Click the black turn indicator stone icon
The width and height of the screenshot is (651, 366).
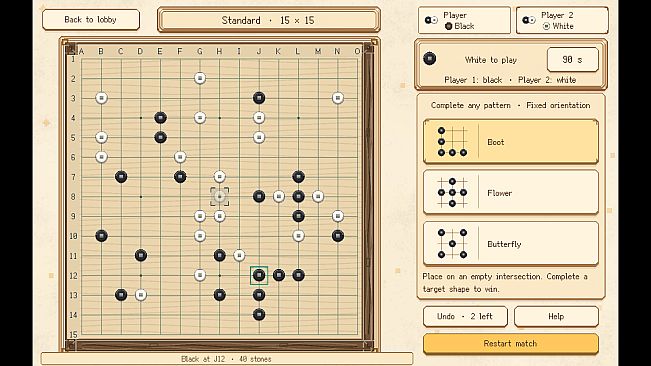pyautogui.click(x=430, y=59)
